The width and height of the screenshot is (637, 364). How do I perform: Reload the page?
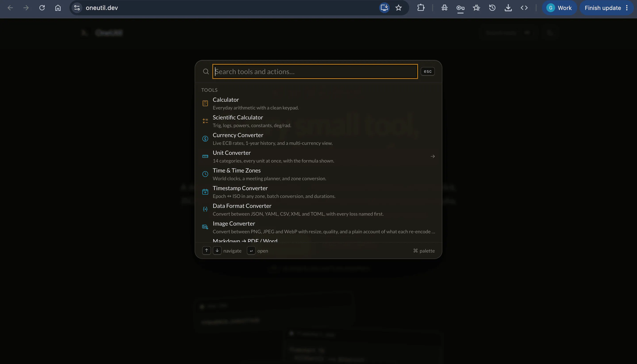click(x=42, y=8)
